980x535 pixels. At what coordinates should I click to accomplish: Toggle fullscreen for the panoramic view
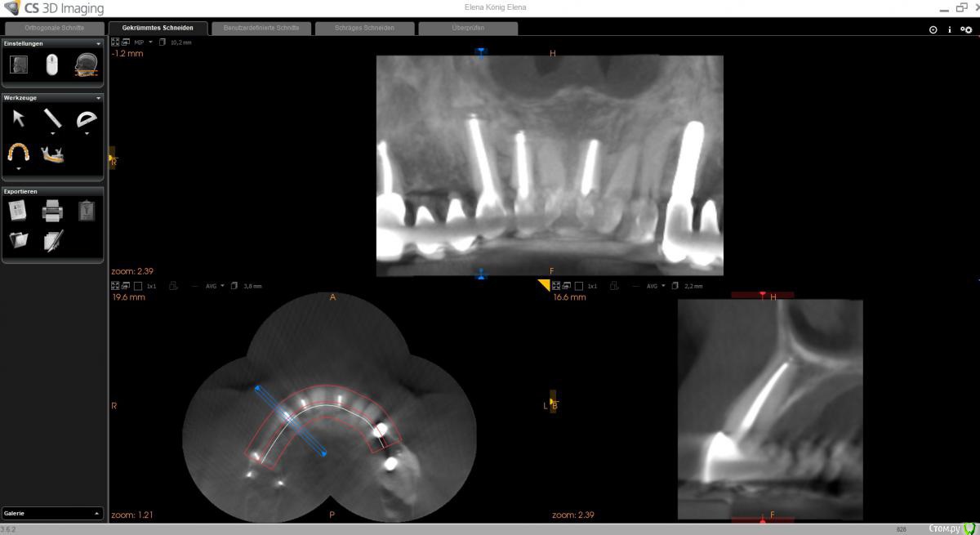coord(115,42)
